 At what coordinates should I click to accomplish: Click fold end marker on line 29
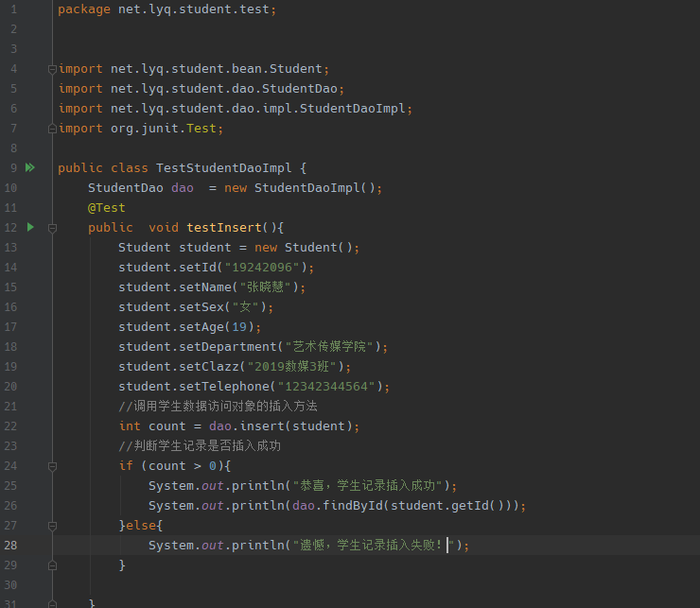point(52,565)
